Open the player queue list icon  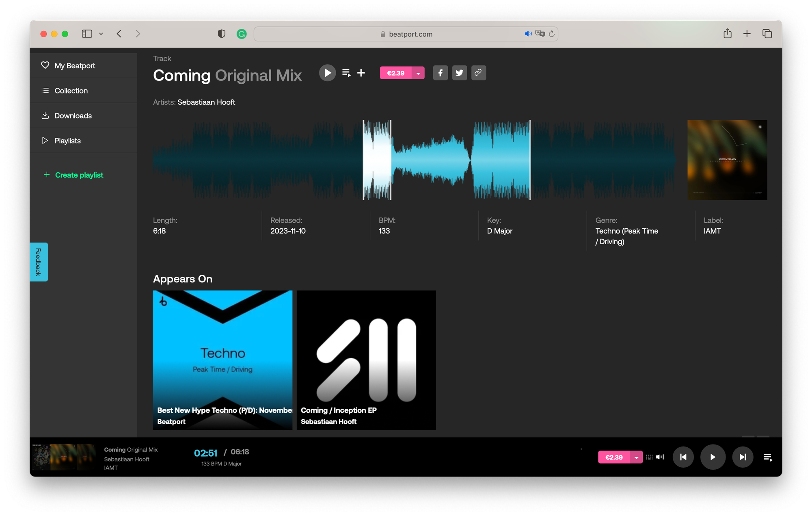(x=768, y=457)
